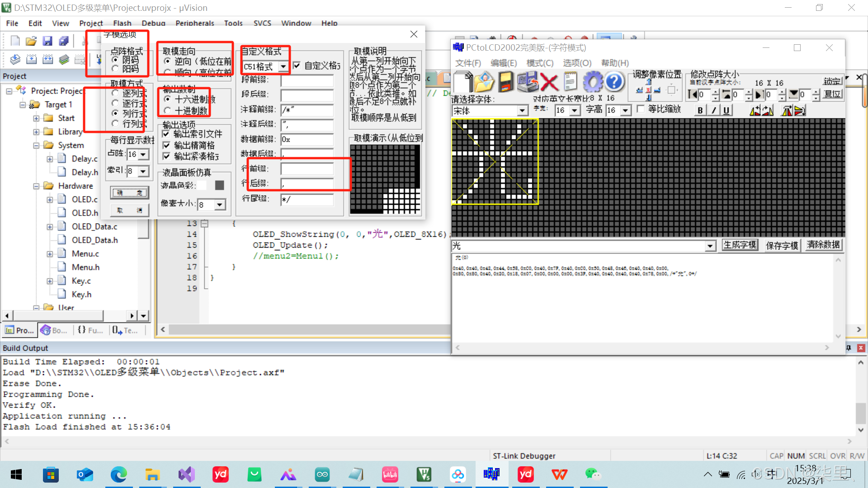868x488 pixels.
Task: Open the C51格式 custom format dropdown
Action: 283,67
